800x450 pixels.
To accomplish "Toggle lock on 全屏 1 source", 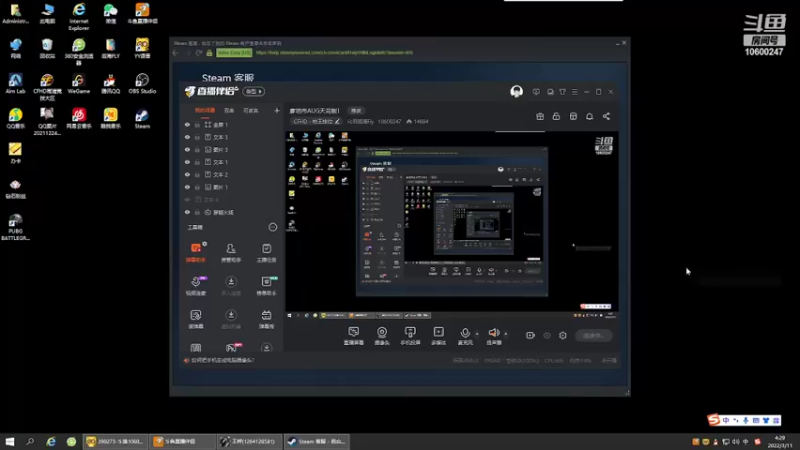I will [x=197, y=124].
